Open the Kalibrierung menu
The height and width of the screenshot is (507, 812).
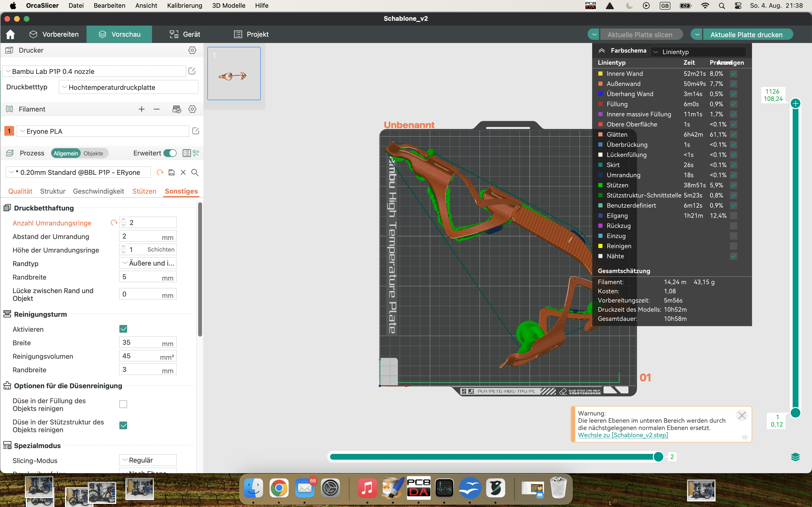pyautogui.click(x=185, y=5)
